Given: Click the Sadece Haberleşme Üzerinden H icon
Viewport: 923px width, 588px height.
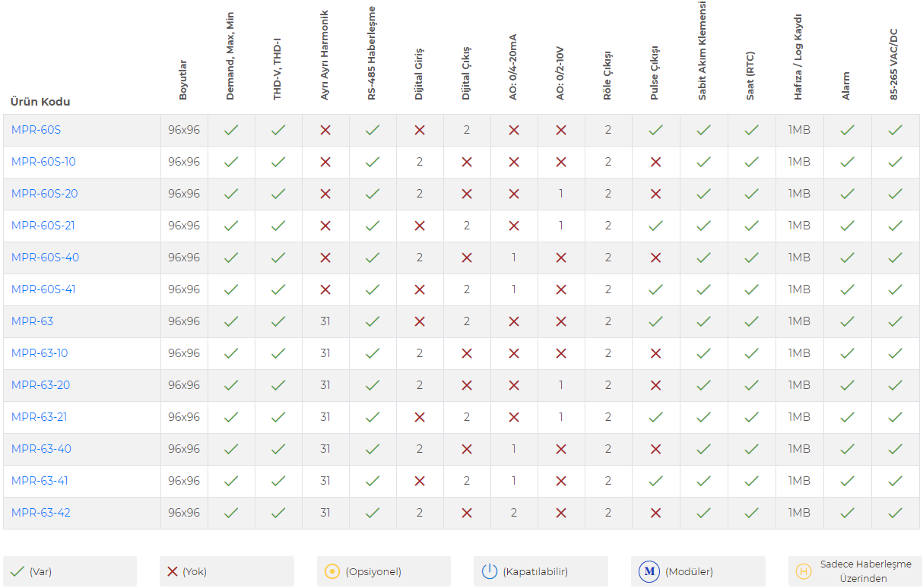Looking at the screenshot, I should tap(804, 571).
